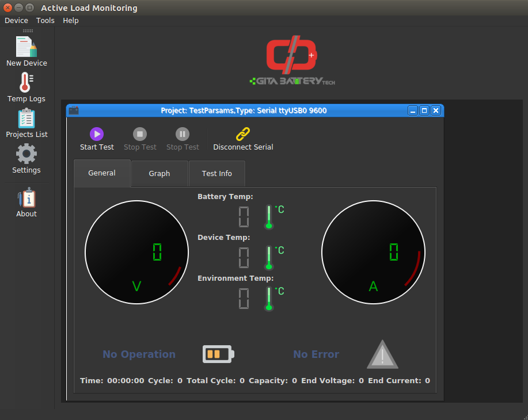Maximize the project sub-window
Viewport: 528px width, 420px height.
[424, 110]
